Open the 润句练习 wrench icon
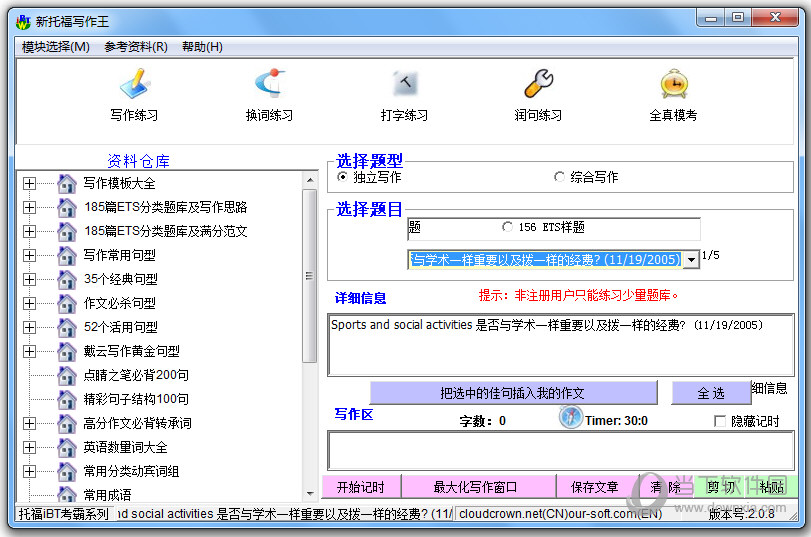Viewport: 811px width, 537px height. pyautogui.click(x=538, y=83)
